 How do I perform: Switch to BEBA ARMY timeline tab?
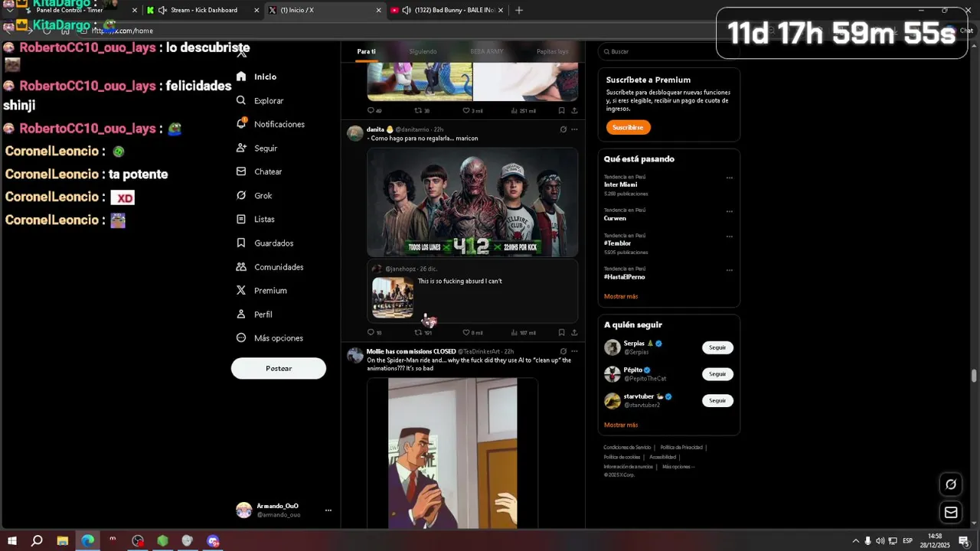(x=487, y=51)
